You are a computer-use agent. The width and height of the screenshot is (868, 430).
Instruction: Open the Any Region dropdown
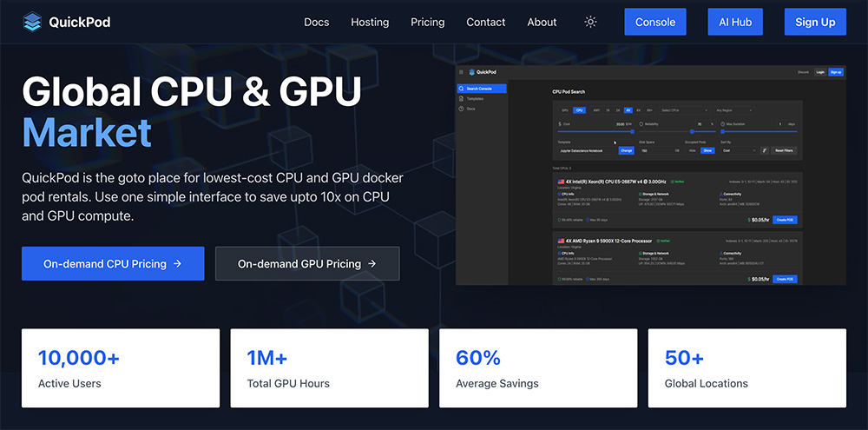click(734, 110)
